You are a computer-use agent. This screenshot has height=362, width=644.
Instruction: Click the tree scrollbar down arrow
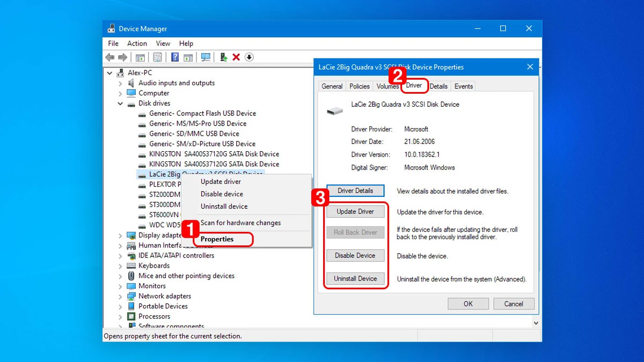click(x=536, y=323)
